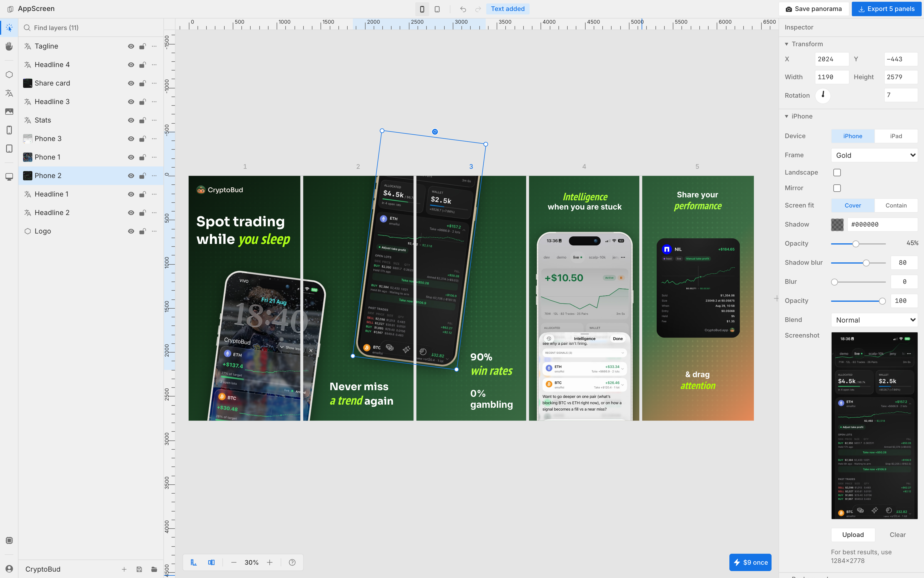
Task: Choose the hexagon shape tool
Action: (x=9, y=75)
